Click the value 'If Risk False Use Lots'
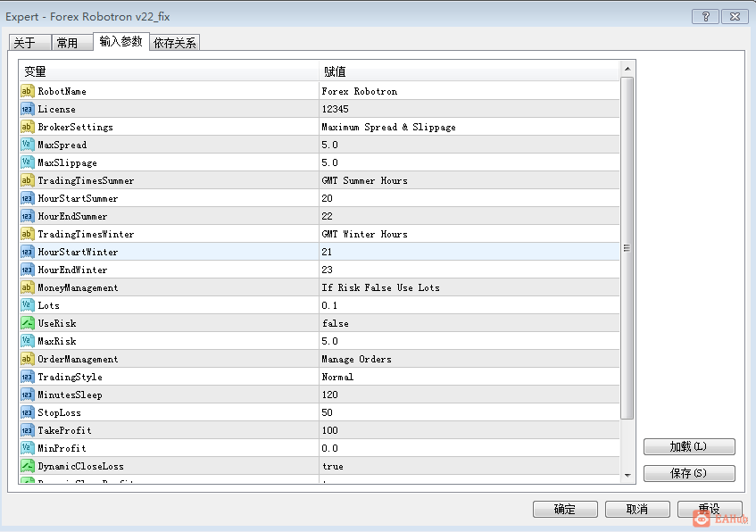The width and height of the screenshot is (756, 532). coord(381,287)
